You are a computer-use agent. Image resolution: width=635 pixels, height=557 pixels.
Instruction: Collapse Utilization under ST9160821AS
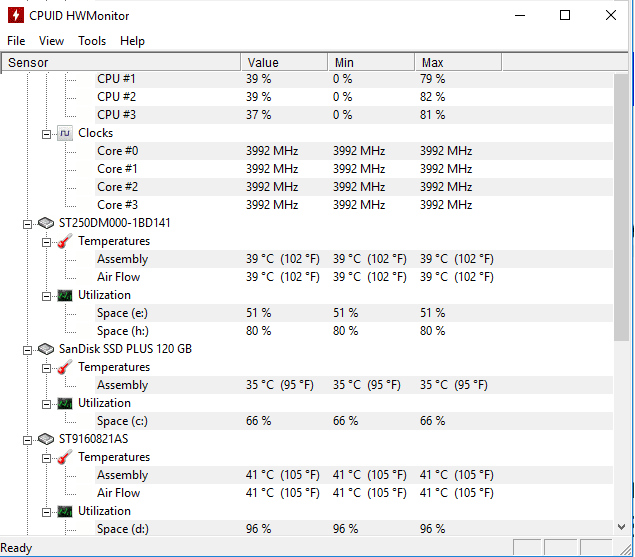47,512
